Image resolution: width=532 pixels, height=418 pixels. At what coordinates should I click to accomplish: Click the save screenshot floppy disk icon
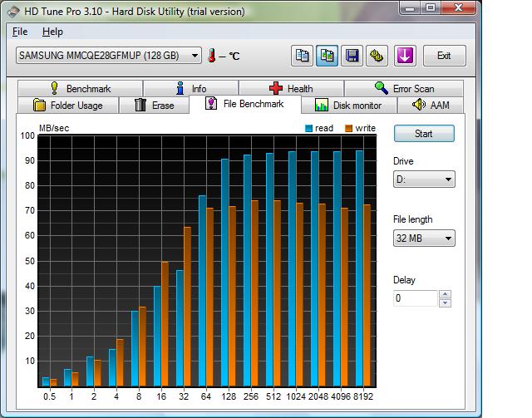click(352, 56)
